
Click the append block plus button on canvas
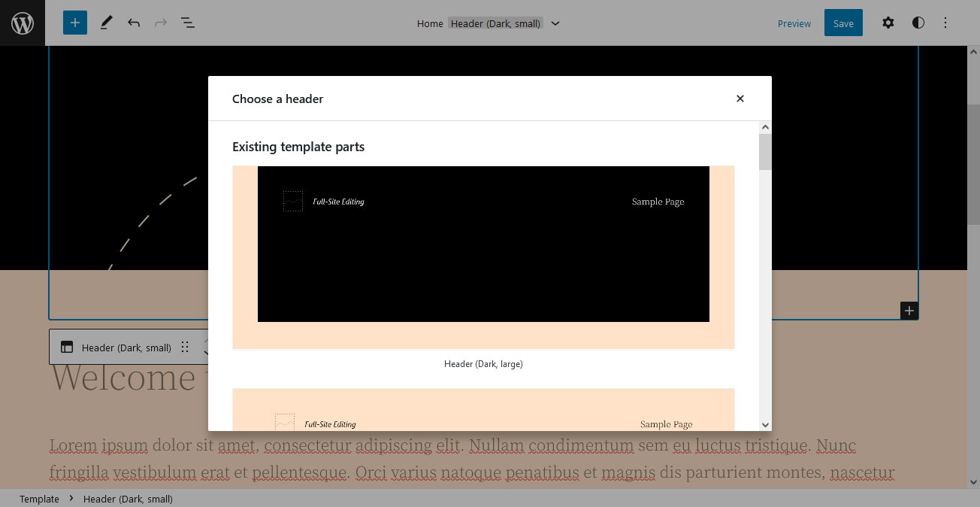click(x=909, y=310)
